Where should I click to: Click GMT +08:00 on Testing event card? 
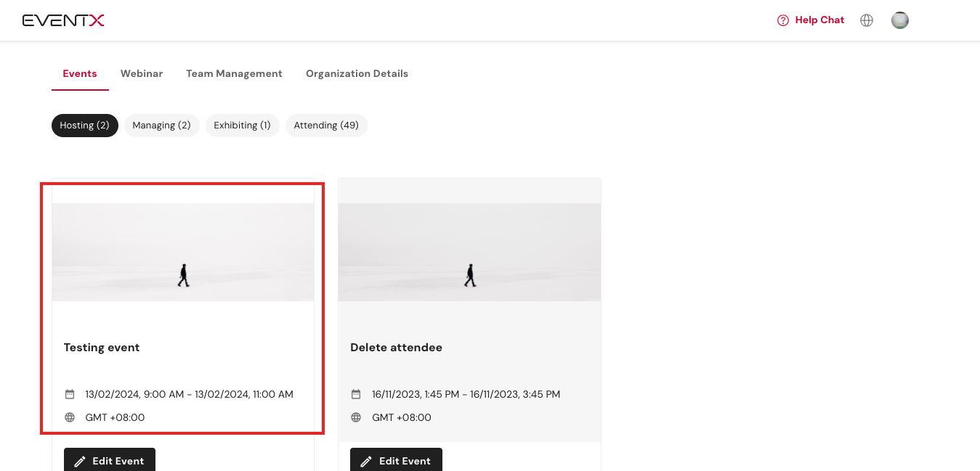115,417
